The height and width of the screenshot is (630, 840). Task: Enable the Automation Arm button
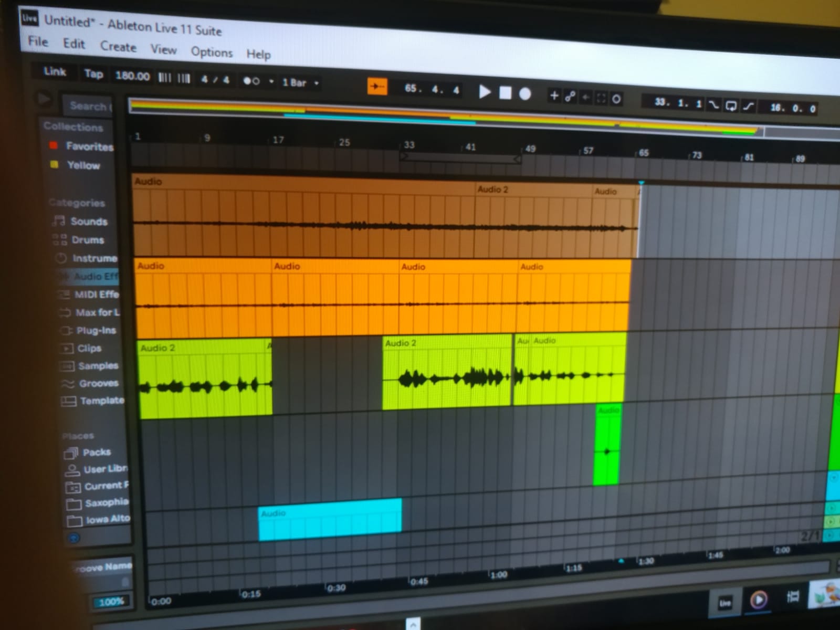570,96
